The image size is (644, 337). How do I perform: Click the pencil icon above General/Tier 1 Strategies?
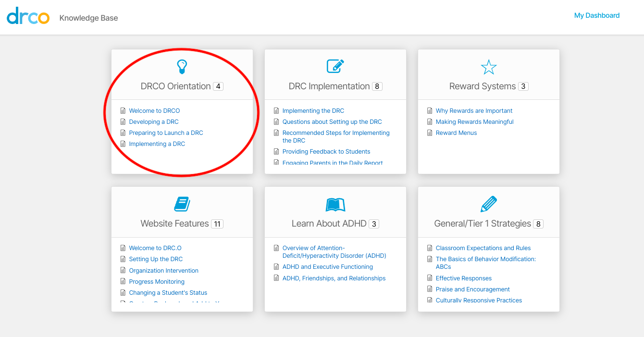(488, 204)
